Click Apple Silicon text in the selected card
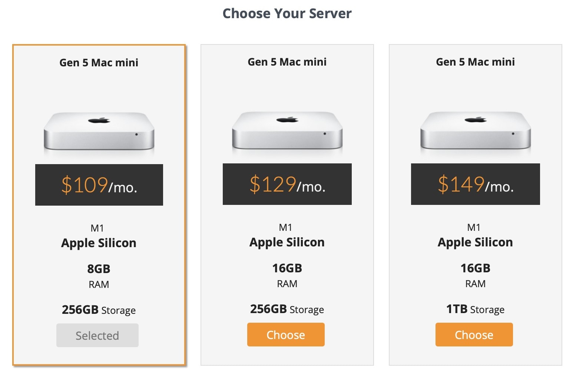Screen dimensions: 576x392 point(99,243)
